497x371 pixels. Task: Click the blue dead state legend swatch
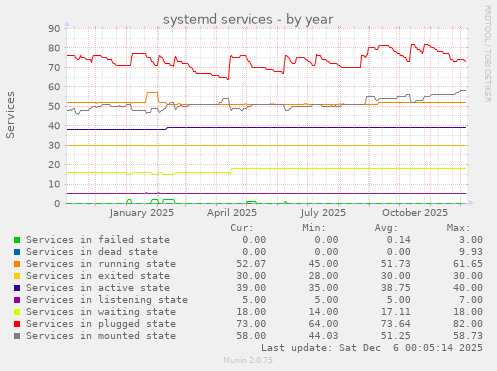17,252
